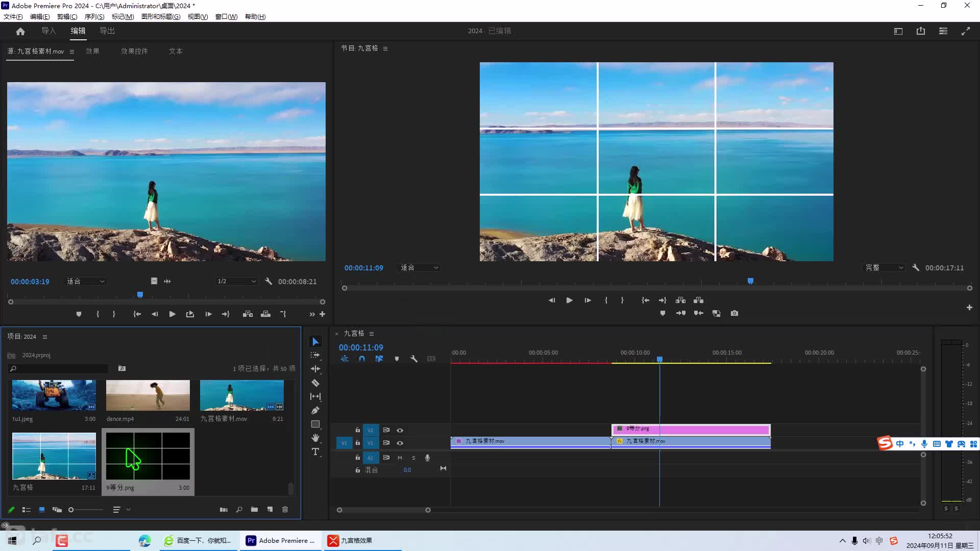The image size is (980, 551).
Task: Select the Track Select Forward tool
Action: click(315, 355)
